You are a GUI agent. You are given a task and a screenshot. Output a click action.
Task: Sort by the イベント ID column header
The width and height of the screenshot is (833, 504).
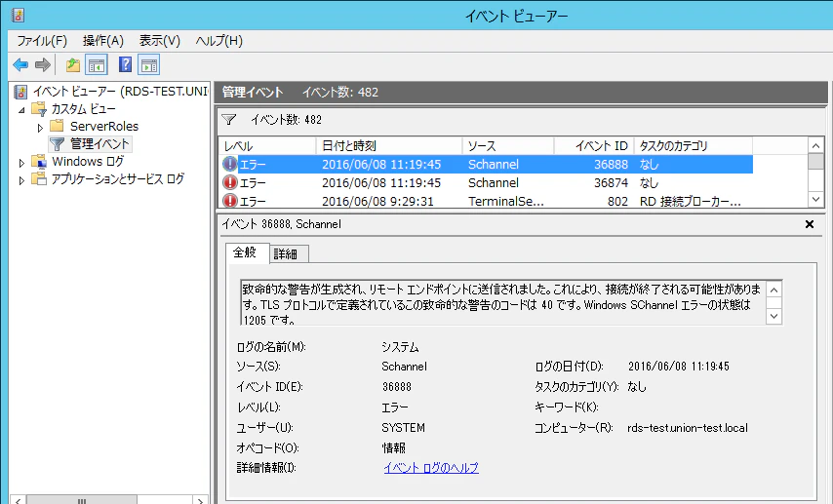click(594, 145)
